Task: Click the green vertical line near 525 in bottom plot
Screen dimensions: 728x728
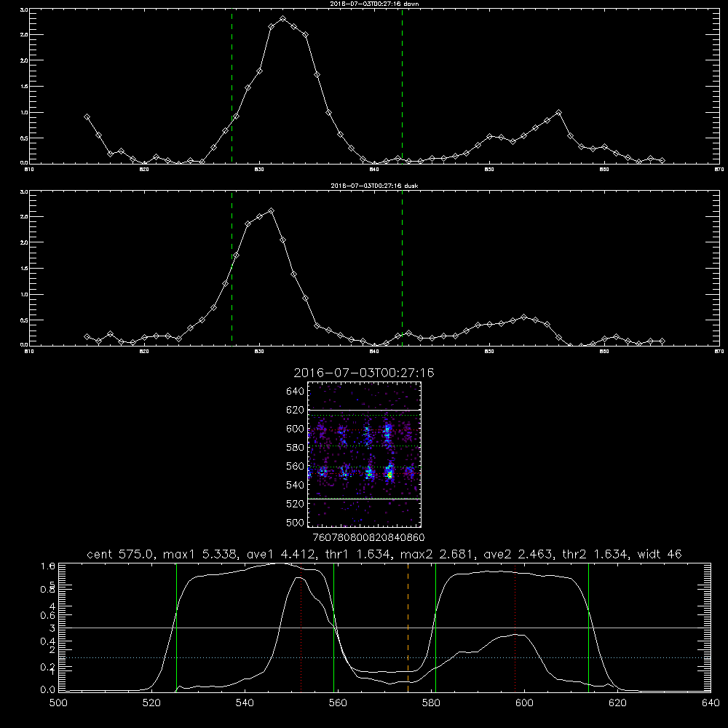Action: pyautogui.click(x=176, y=628)
